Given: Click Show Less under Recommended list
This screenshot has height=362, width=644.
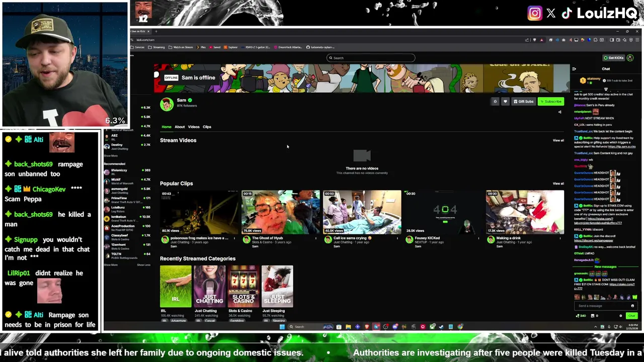Looking at the screenshot, I should [x=143, y=265].
